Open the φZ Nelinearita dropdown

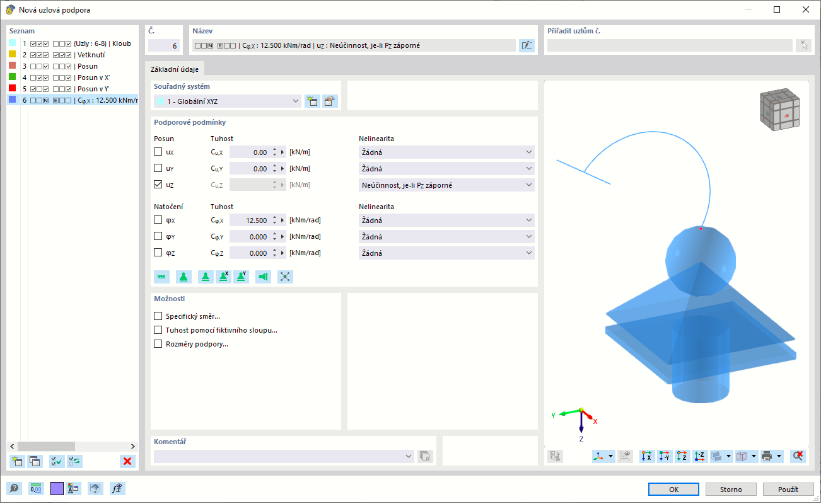446,253
